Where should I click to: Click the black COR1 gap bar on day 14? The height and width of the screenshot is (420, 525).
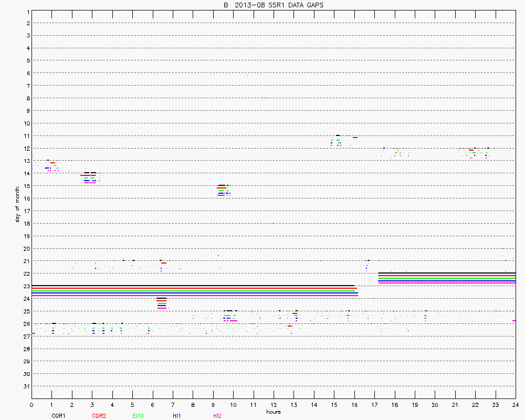(90, 173)
